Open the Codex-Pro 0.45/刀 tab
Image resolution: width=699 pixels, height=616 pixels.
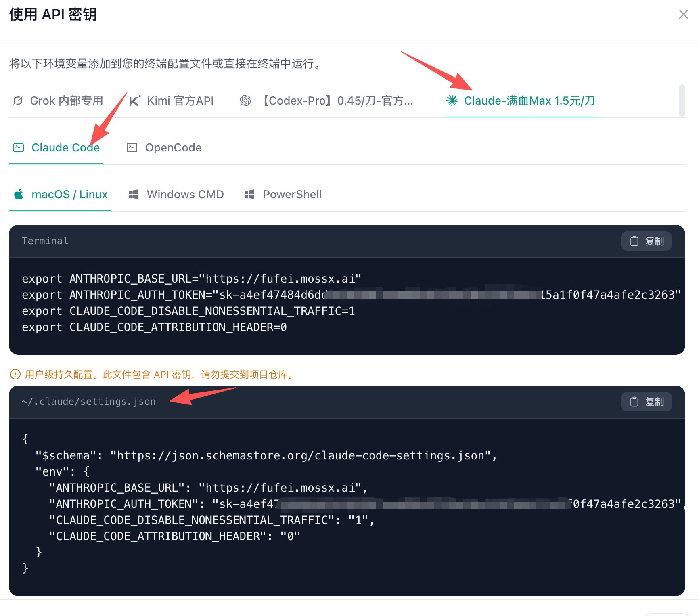pyautogui.click(x=326, y=101)
